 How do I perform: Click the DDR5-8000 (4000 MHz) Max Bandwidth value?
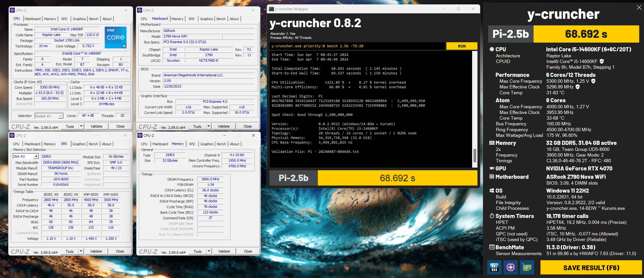[61, 162]
